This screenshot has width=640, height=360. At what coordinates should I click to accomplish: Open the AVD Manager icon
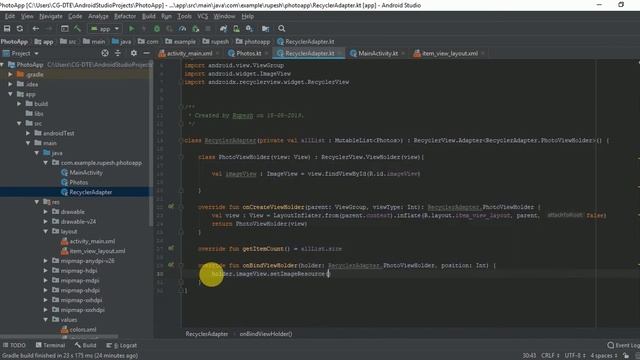pos(236,29)
